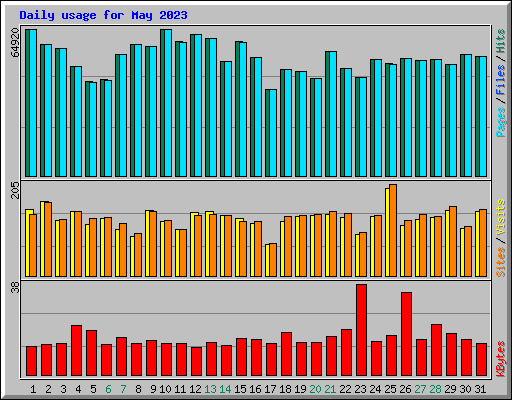Screen dimensions: 512x400
Task: Click the Sites legend label
Action: (x=501, y=262)
